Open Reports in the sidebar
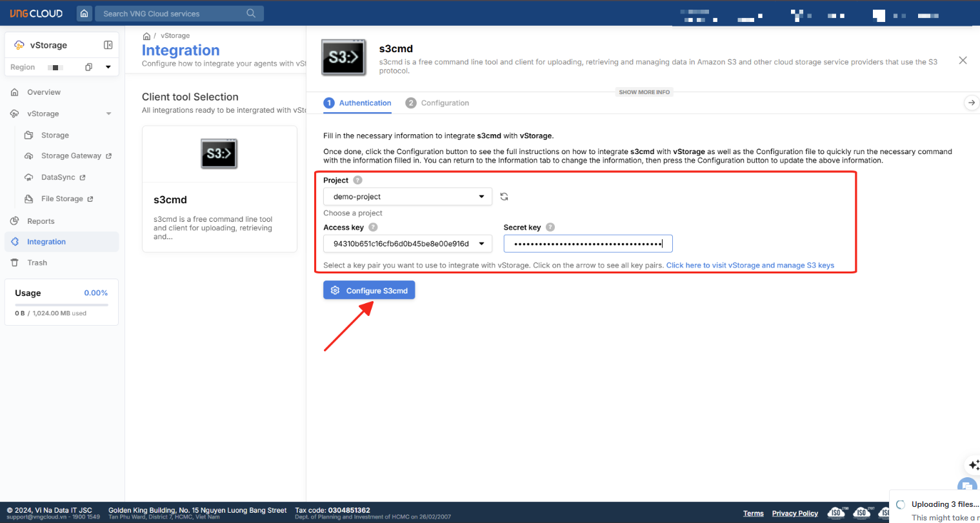The width and height of the screenshot is (980, 523). (41, 221)
